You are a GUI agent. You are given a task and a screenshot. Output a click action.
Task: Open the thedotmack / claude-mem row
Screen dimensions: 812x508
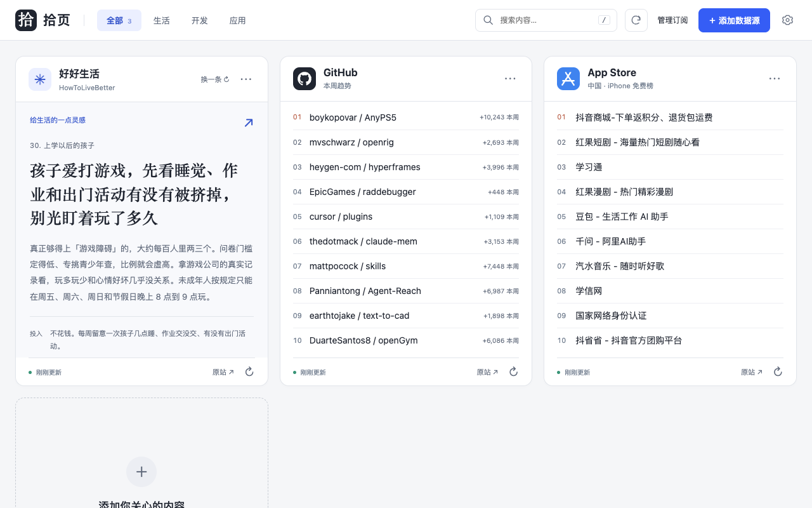(406, 241)
